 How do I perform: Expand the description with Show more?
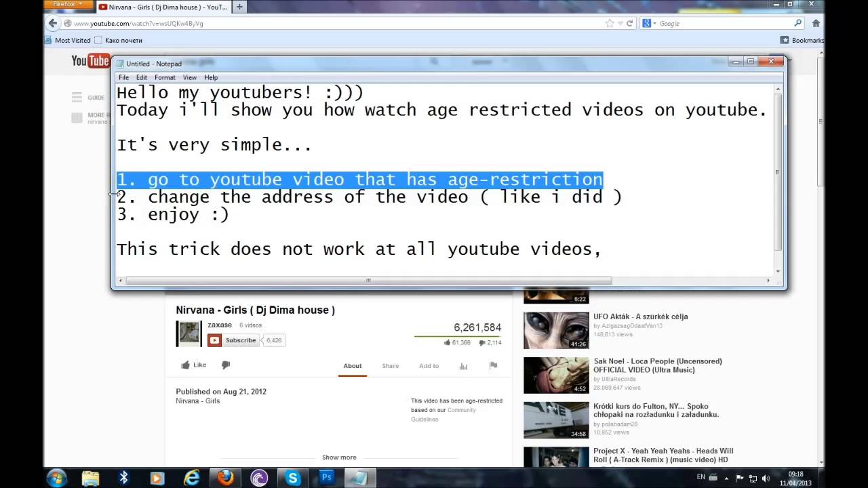tap(339, 457)
